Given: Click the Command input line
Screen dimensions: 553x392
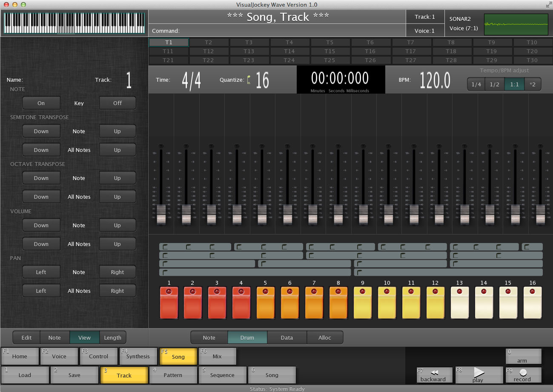Looking at the screenshot, I should pos(277,31).
